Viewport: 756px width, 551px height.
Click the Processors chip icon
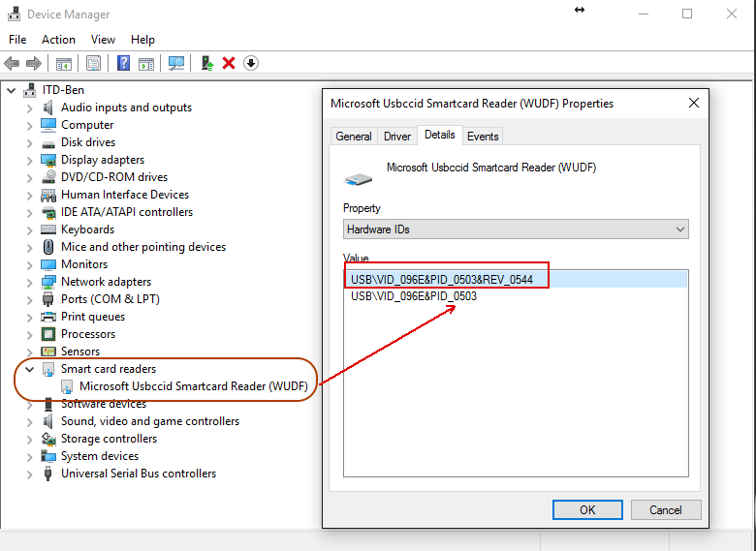[48, 334]
